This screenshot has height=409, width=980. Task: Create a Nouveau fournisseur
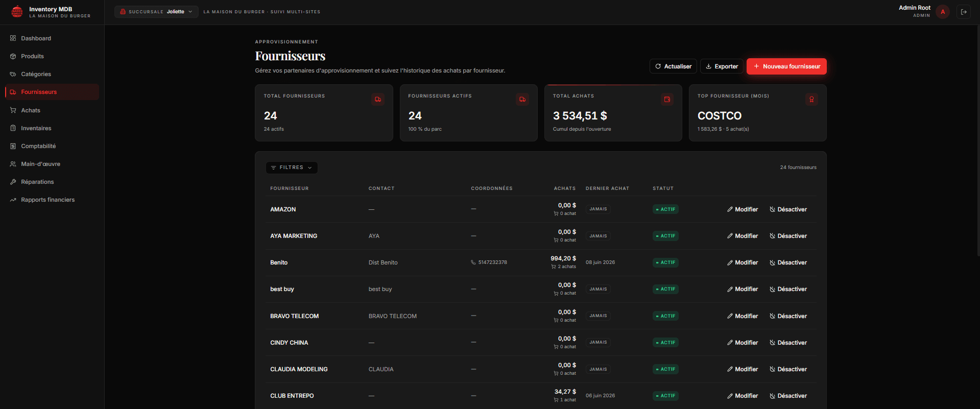[x=786, y=66]
